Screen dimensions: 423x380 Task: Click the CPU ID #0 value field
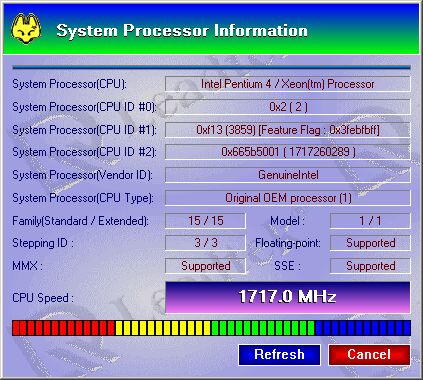[x=287, y=107]
